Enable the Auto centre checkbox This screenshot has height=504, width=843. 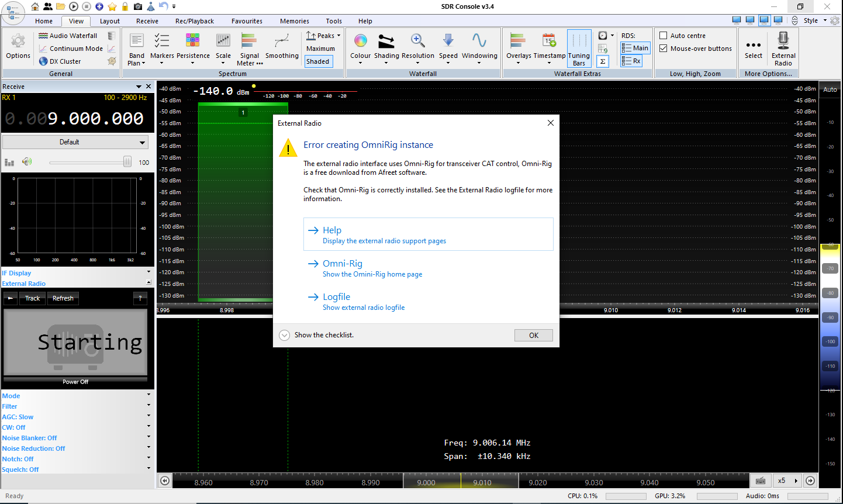pos(664,36)
